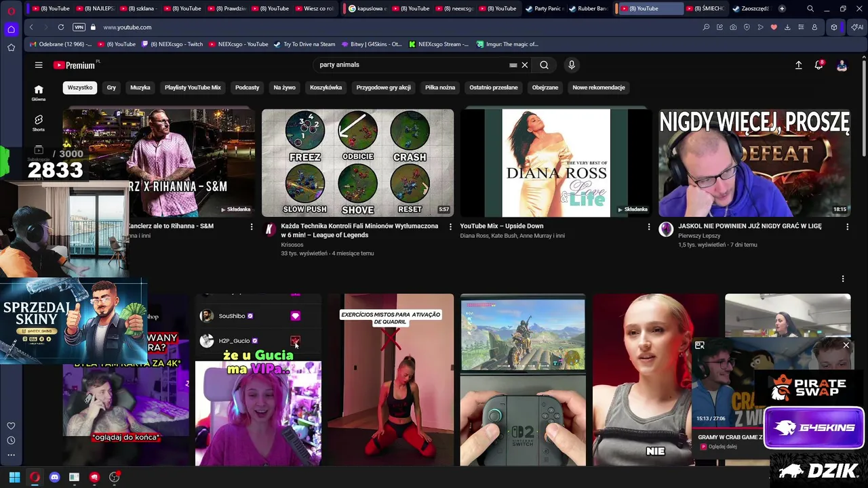This screenshot has width=868, height=488.
Task: Add page to bookmarks with heart icon
Action: point(774,27)
